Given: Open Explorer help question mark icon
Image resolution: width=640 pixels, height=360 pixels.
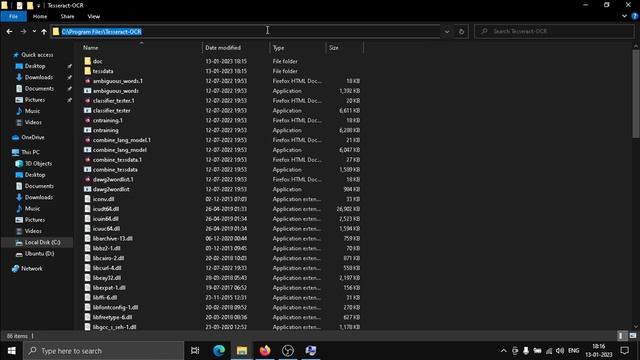Looking at the screenshot, I should coord(635,16).
